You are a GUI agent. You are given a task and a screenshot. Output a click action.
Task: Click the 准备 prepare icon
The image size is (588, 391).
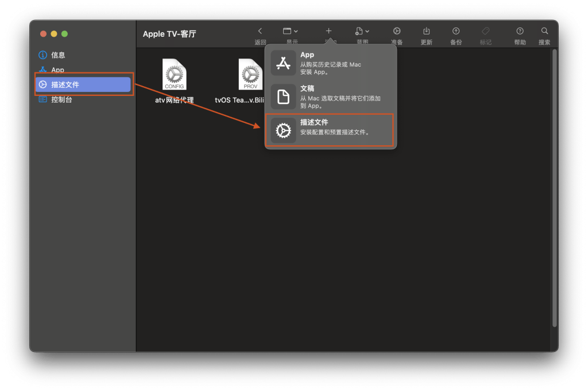click(397, 31)
